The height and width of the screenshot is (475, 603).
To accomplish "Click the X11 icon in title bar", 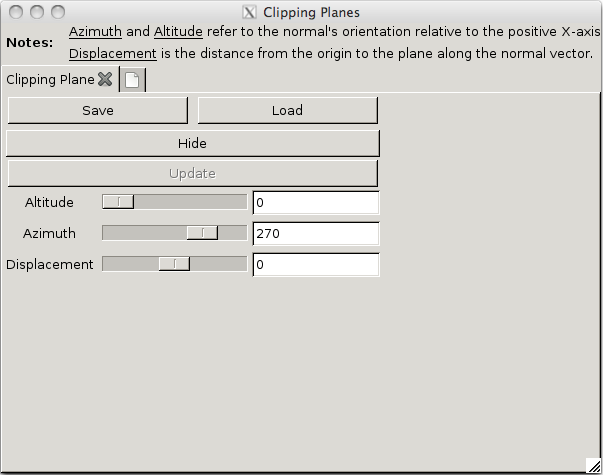I will (x=250, y=13).
